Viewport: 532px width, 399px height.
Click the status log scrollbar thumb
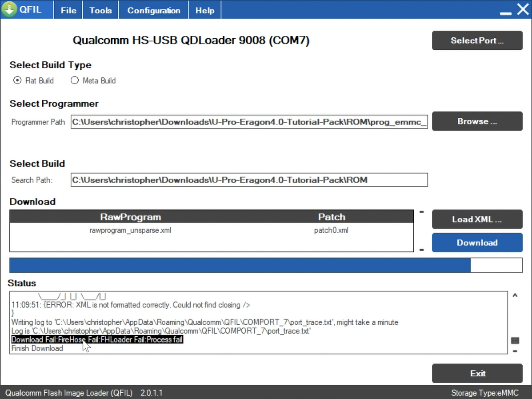coord(515,340)
